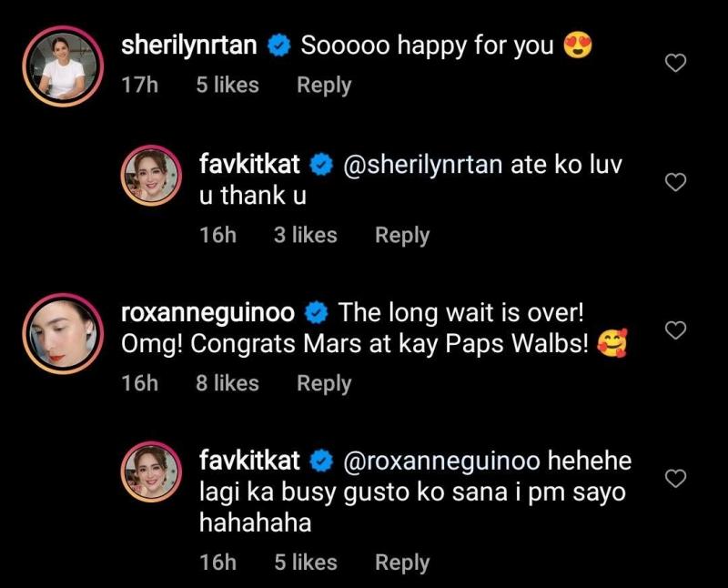Open the sherilynrtan username link
The height and width of the screenshot is (588, 728).
click(189, 46)
